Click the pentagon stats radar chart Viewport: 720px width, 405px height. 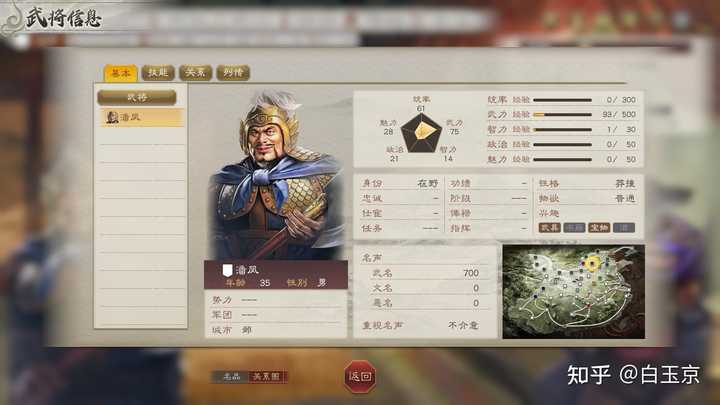click(421, 133)
